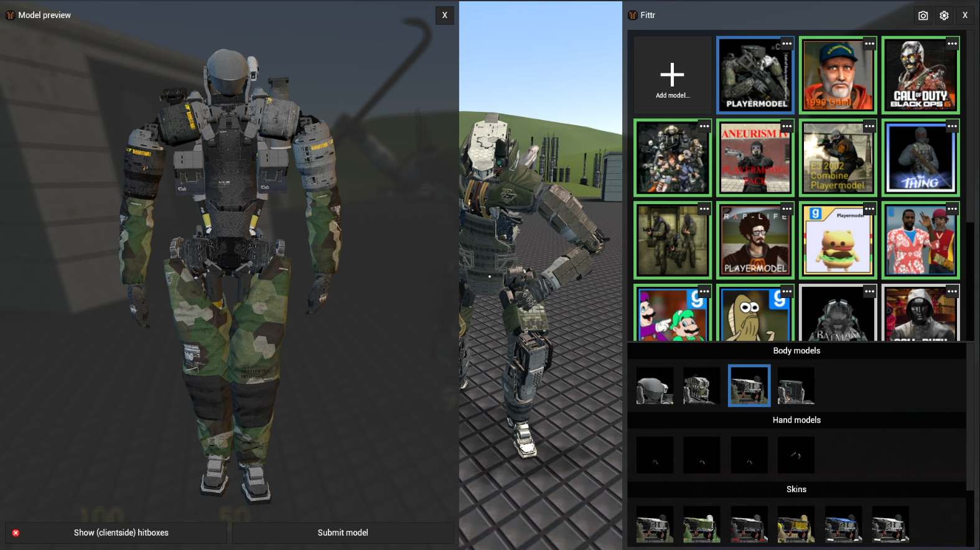Screen dimensions: 980x550
Task: Select the fourth body model thumbnail
Action: [796, 386]
